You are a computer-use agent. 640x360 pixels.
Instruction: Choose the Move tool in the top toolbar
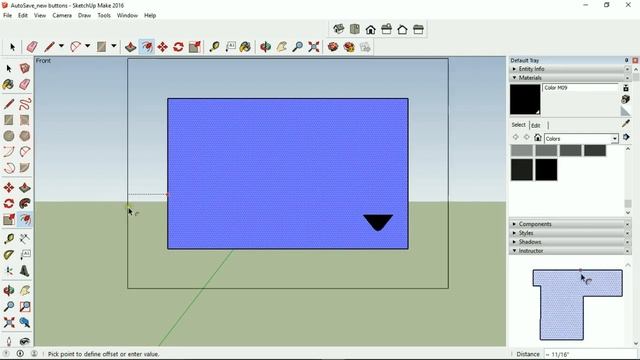click(162, 47)
